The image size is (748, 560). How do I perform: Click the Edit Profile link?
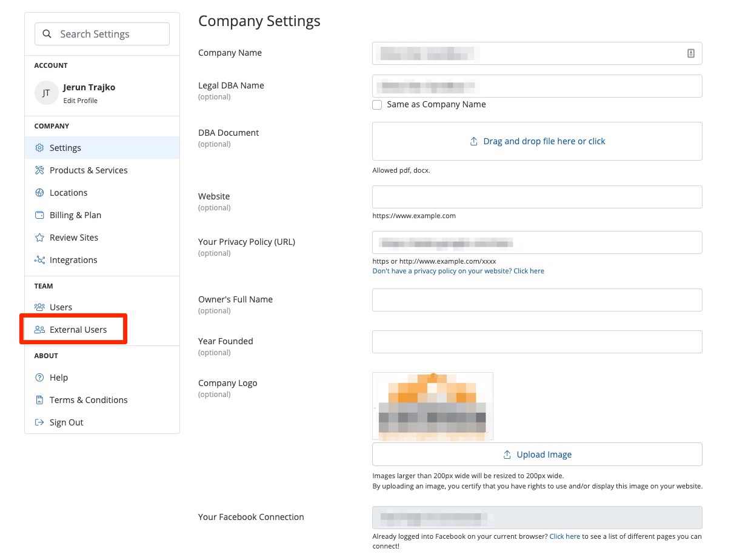point(80,101)
